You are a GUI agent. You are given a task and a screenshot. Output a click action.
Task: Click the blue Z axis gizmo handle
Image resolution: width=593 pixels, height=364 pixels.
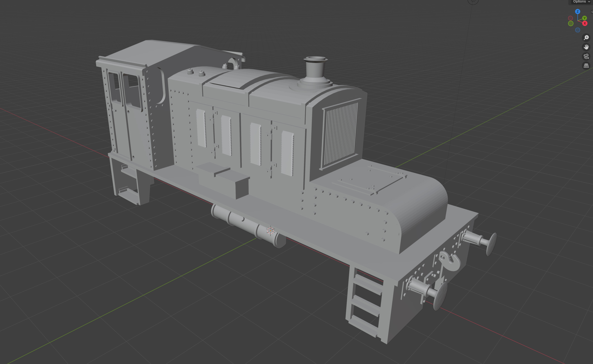click(x=577, y=12)
